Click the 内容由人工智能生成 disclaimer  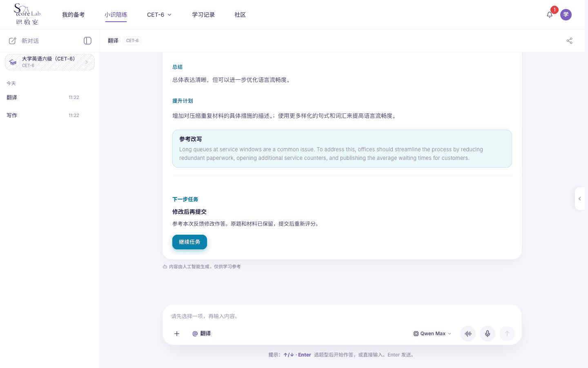[202, 267]
